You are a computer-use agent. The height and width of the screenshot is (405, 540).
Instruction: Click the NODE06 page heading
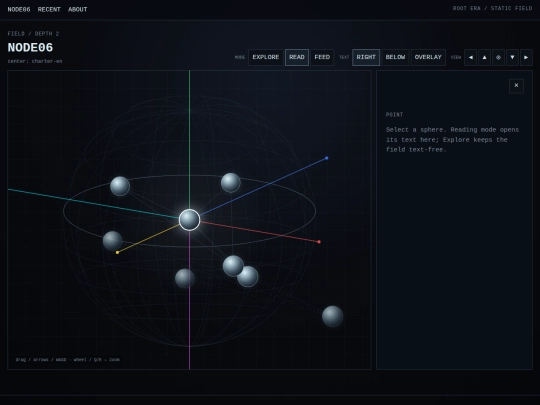(x=30, y=48)
